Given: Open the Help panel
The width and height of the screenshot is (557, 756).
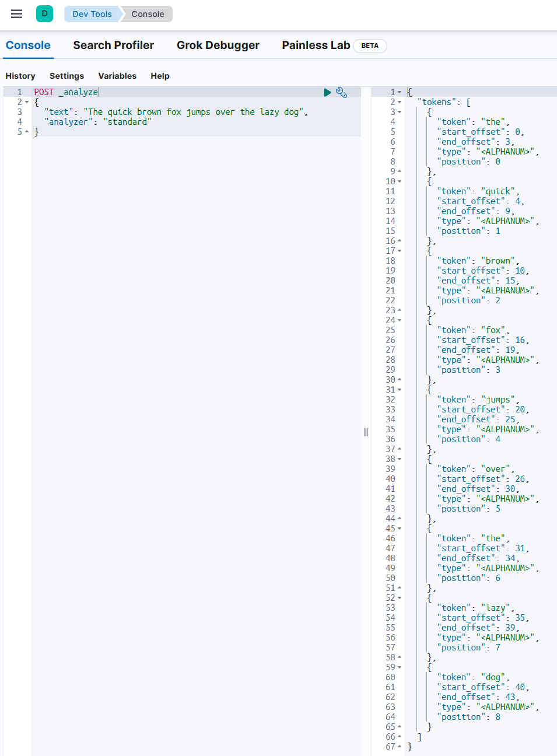Looking at the screenshot, I should pyautogui.click(x=160, y=76).
